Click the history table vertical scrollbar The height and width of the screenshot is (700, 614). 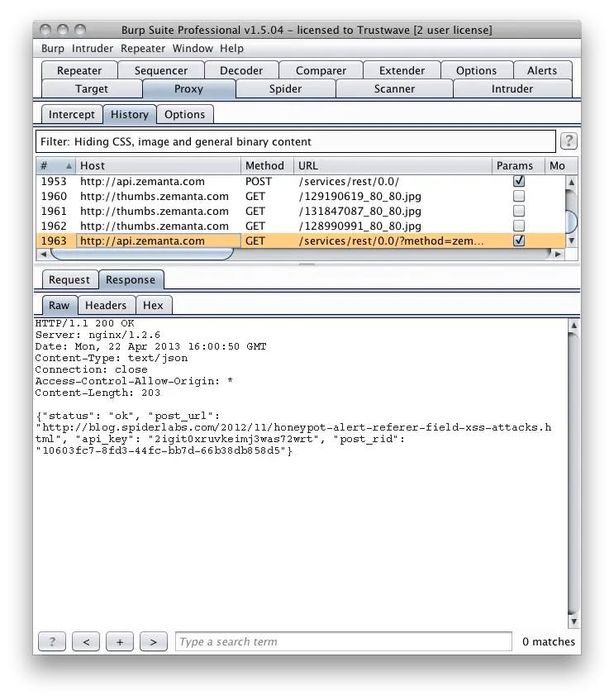(571, 219)
